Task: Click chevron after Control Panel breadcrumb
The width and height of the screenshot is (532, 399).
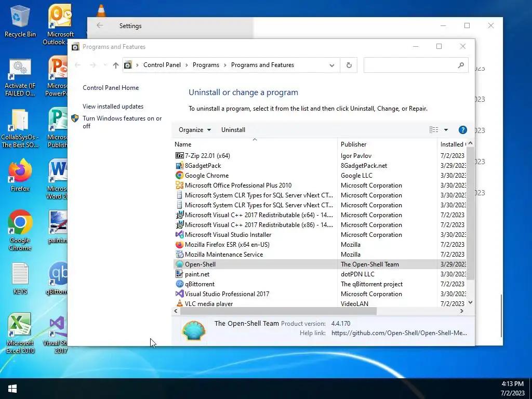Action: [x=187, y=65]
